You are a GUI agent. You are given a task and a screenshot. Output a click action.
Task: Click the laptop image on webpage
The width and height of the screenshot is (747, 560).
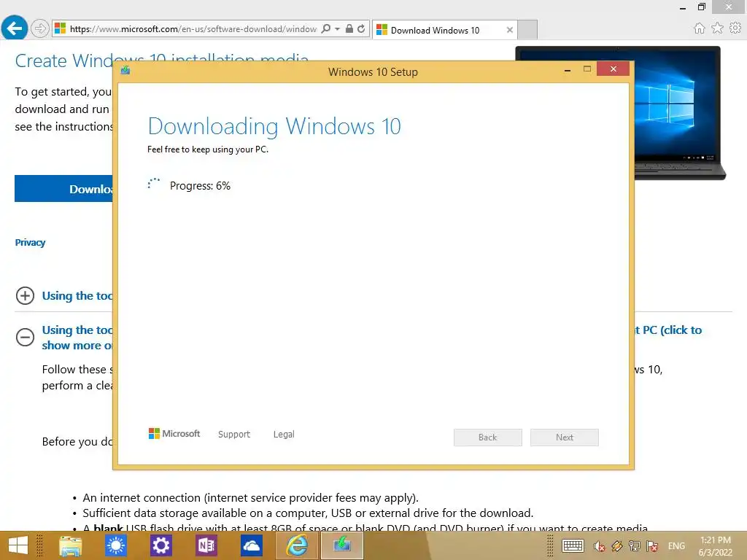coord(679,113)
